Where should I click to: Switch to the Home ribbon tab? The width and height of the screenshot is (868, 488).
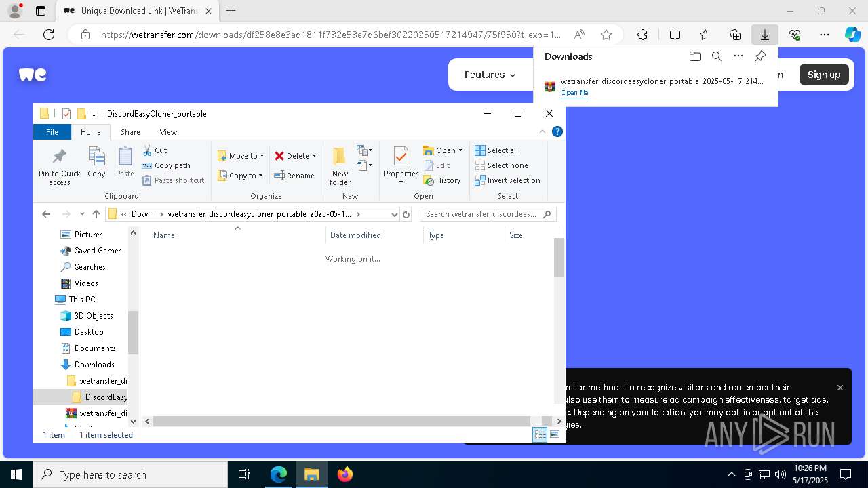click(x=91, y=132)
